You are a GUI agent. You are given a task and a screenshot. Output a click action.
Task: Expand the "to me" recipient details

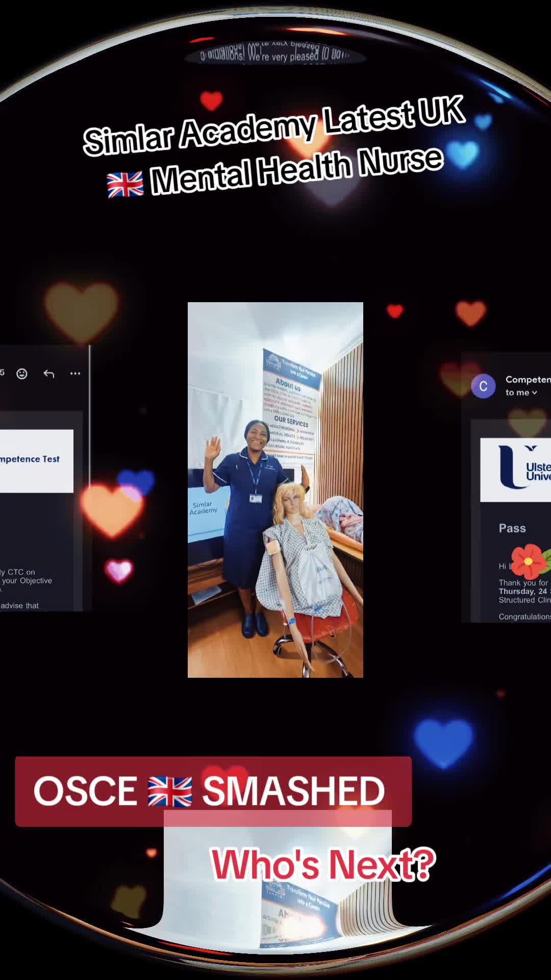coord(521,393)
